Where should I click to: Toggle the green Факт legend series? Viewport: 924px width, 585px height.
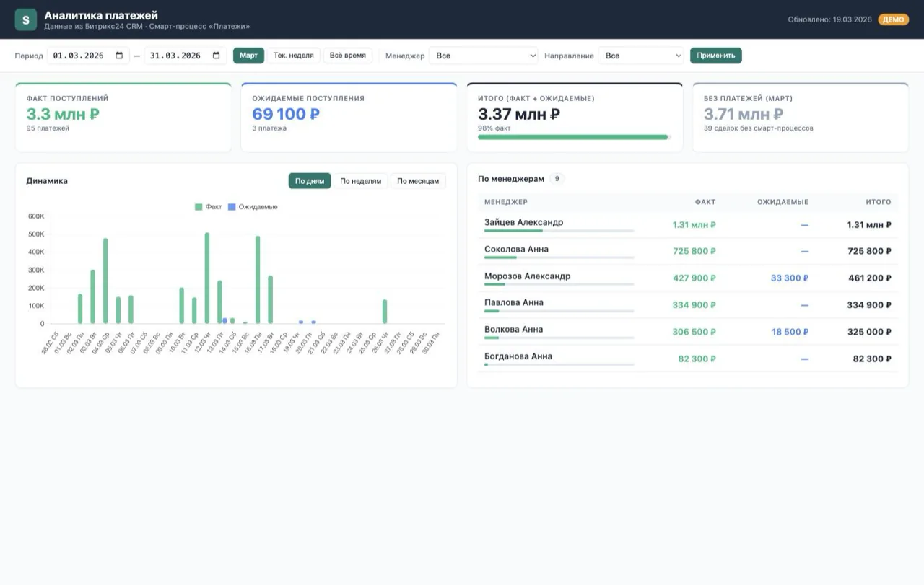[x=209, y=206]
